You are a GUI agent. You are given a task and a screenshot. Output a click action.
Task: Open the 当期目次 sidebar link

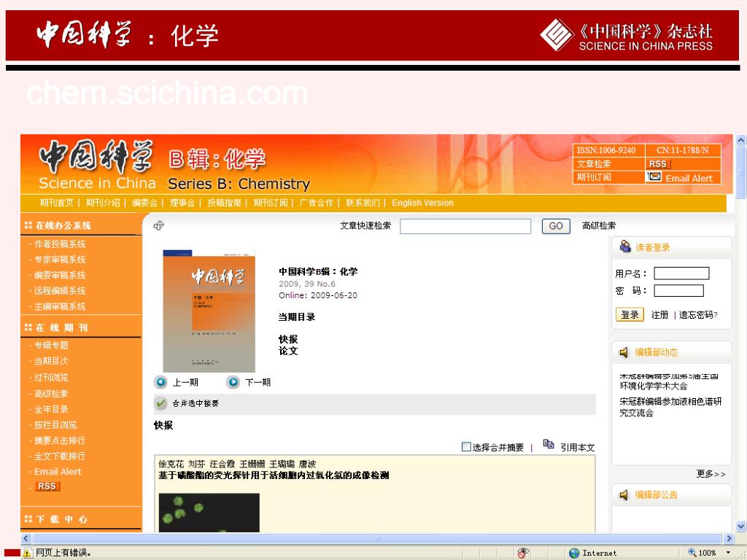coord(51,361)
